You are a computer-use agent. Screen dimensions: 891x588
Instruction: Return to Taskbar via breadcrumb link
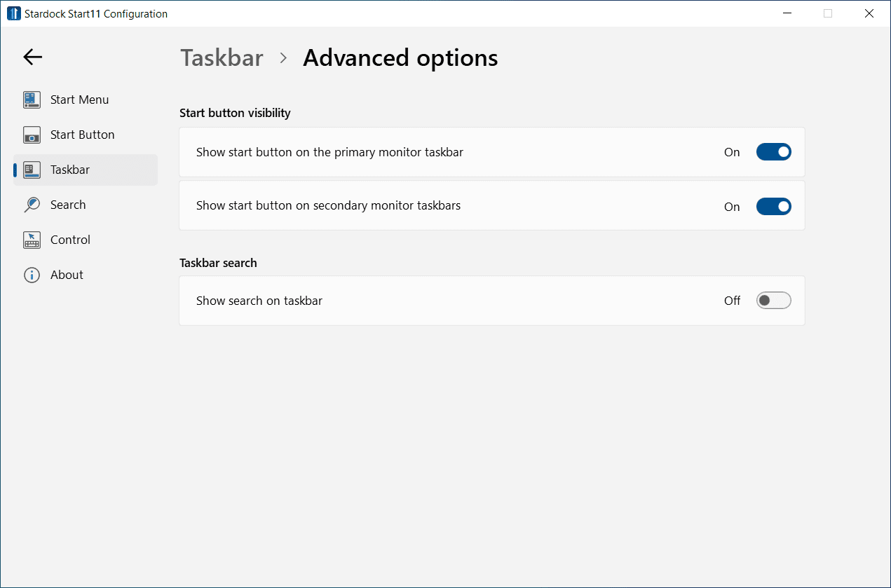point(222,57)
